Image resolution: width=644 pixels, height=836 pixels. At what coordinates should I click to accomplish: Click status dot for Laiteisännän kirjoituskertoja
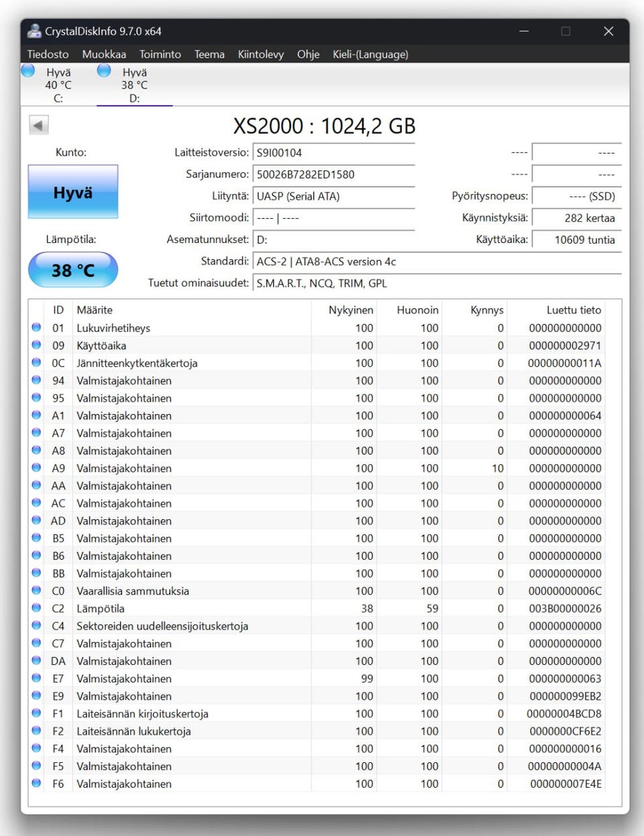(x=36, y=713)
